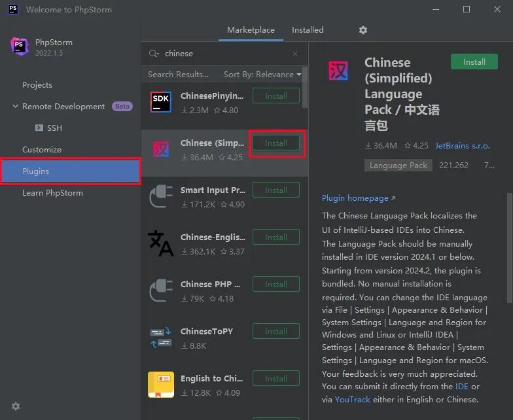Select SSH under Remote Development

tap(54, 128)
